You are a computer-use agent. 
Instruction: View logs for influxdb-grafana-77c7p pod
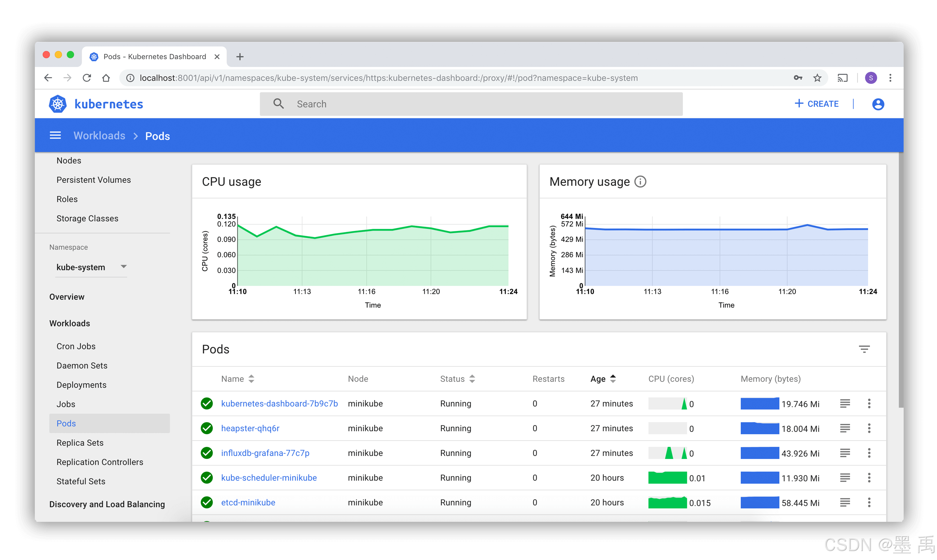[x=845, y=453]
